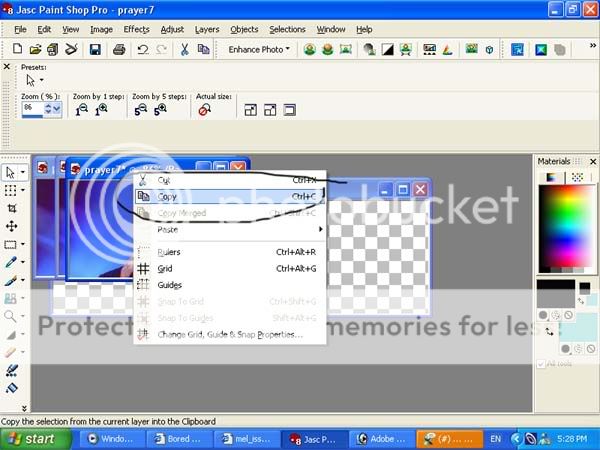Open the Layers menu
This screenshot has width=600, height=450.
click(207, 29)
